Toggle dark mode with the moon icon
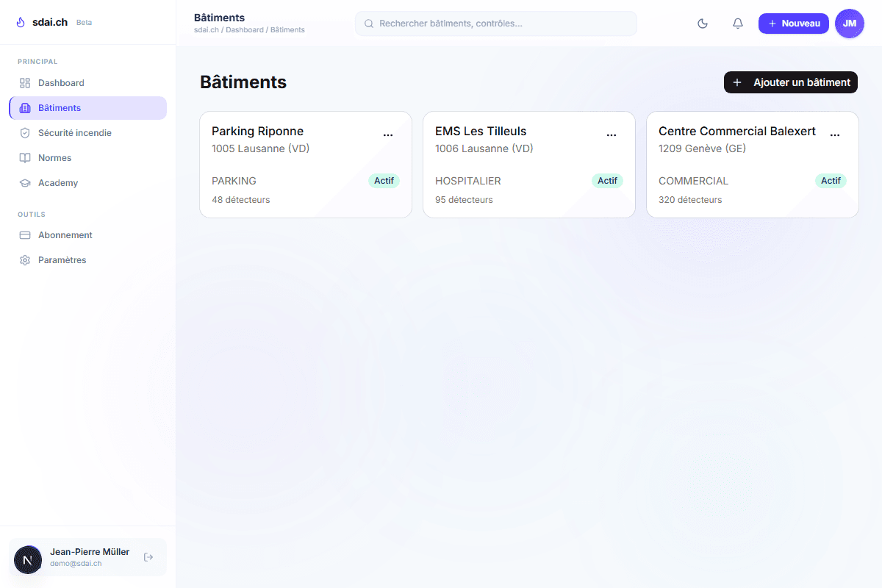 pos(702,24)
